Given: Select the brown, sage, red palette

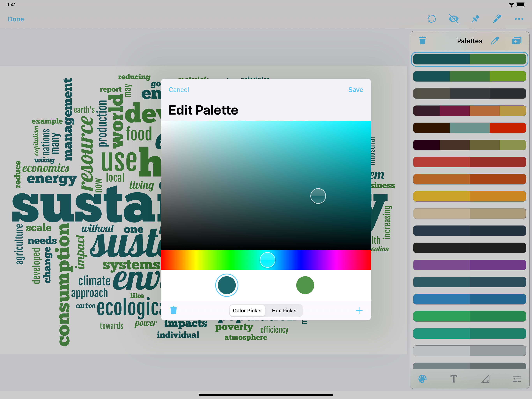Looking at the screenshot, I should [469, 128].
